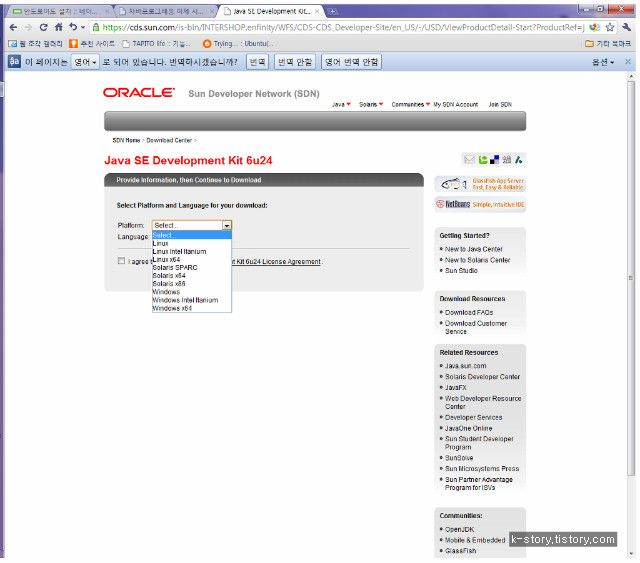Open the other bookmarks folder
Screen dimensions: 640x563
608,43
